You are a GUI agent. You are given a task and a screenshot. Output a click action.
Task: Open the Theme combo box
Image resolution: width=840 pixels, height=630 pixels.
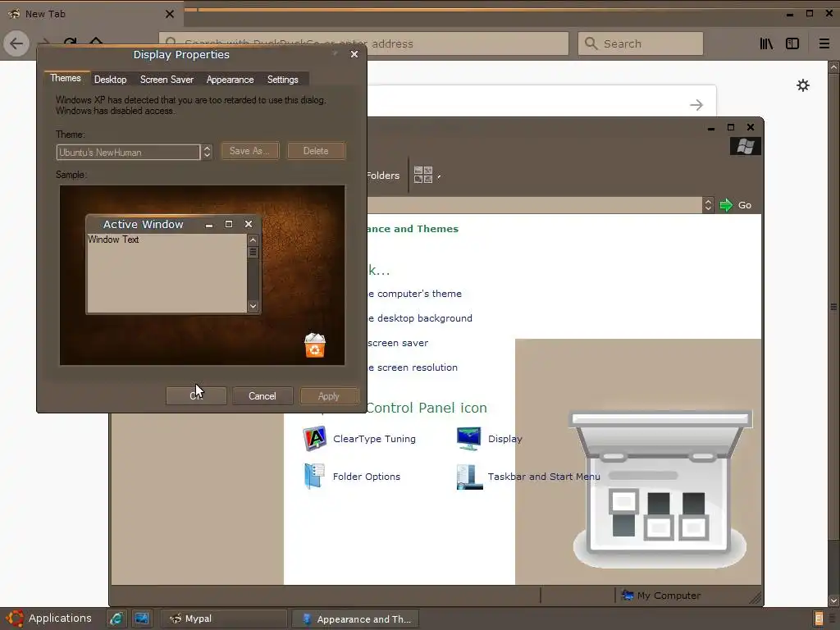point(128,152)
